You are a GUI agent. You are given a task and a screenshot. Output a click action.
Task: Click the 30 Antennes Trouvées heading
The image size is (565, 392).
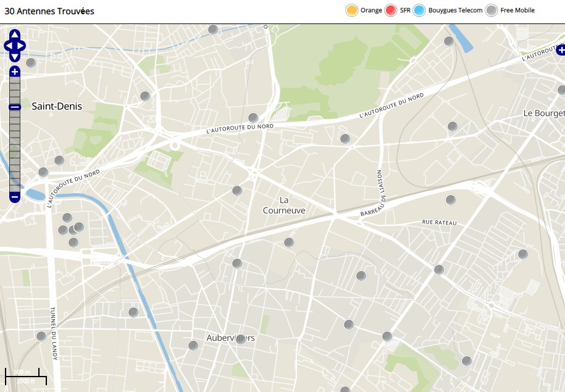tap(49, 11)
